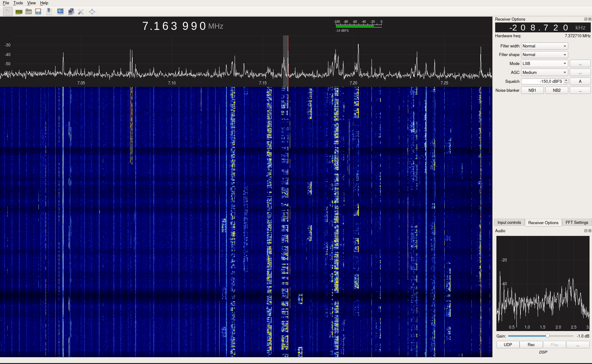Float the Receiver Options panel
Screen dimensions: 592x364
click(586, 19)
